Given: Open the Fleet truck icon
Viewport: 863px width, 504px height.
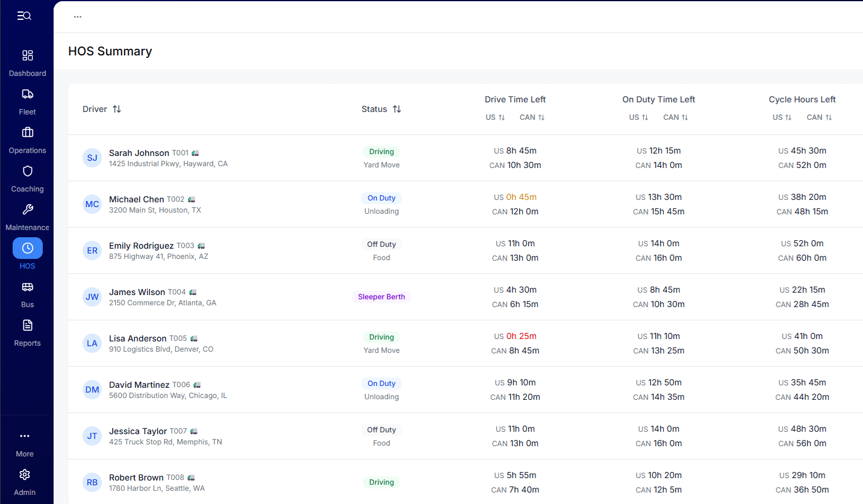Looking at the screenshot, I should [27, 94].
